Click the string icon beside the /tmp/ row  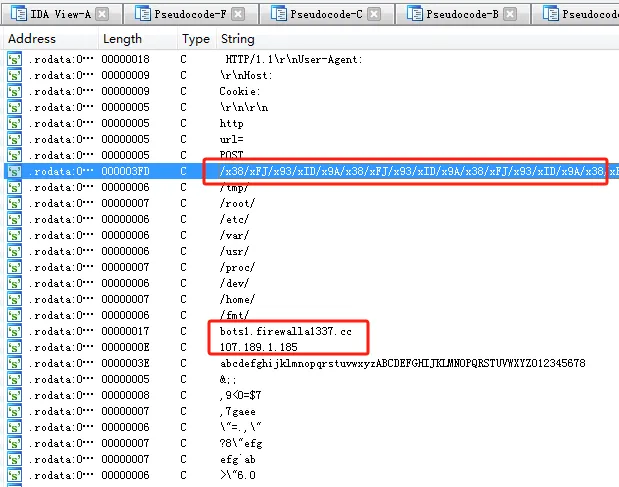(x=15, y=187)
